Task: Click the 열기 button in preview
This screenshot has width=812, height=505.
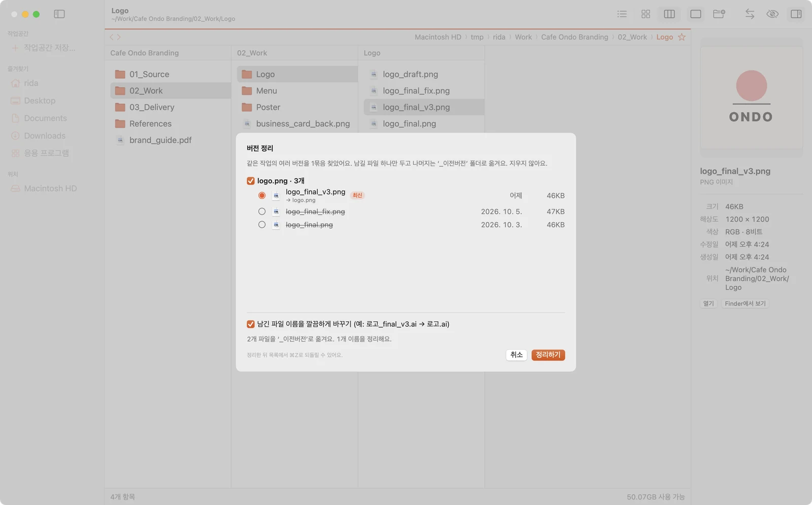Action: point(708,304)
